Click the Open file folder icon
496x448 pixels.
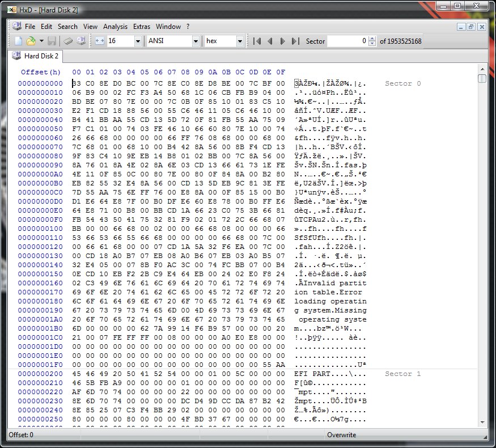point(31,41)
